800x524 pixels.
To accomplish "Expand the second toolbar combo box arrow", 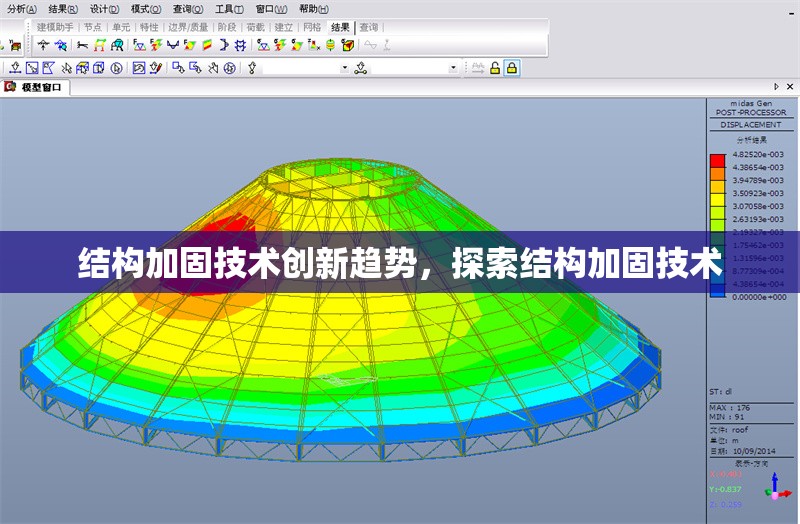I will point(453,68).
